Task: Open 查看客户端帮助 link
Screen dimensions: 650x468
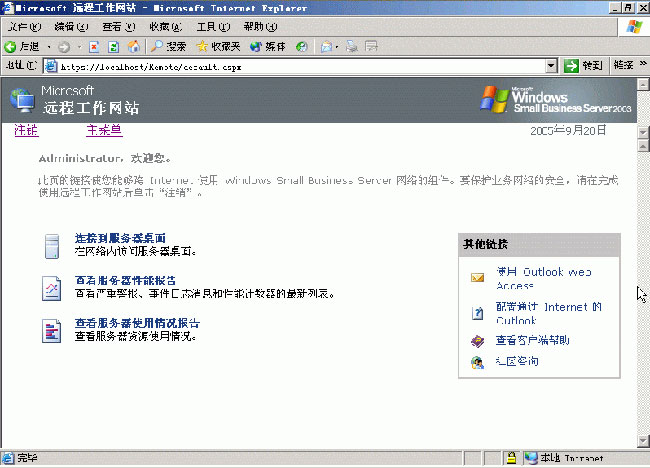Action: pyautogui.click(x=533, y=341)
